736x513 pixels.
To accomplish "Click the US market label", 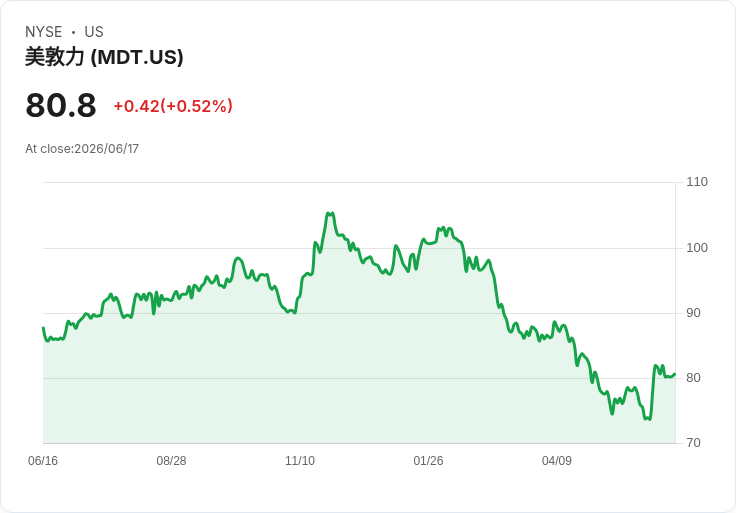I will pos(94,32).
